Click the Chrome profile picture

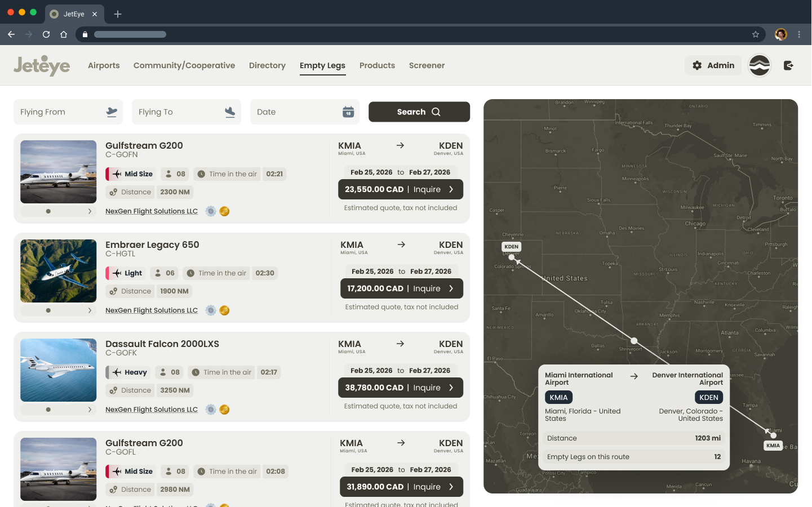781,34
